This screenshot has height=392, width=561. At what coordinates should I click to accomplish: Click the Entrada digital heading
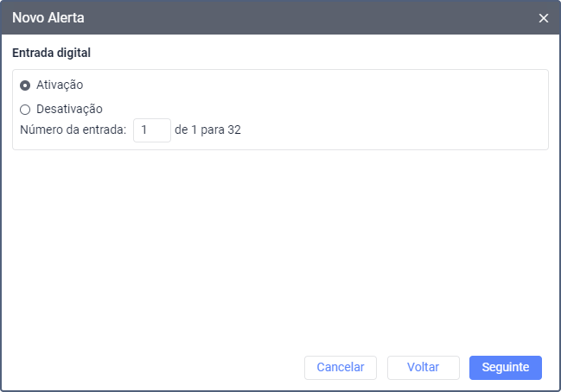(x=52, y=53)
